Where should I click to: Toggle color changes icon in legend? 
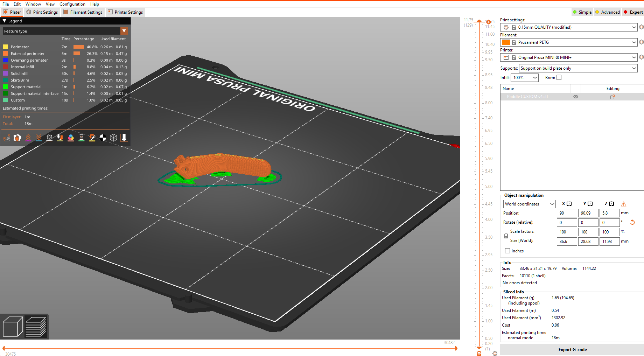point(71,138)
